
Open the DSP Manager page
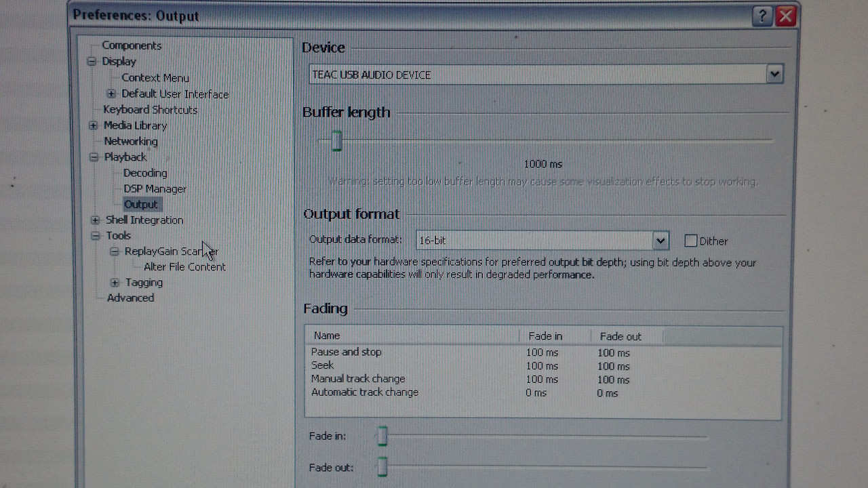coord(155,188)
